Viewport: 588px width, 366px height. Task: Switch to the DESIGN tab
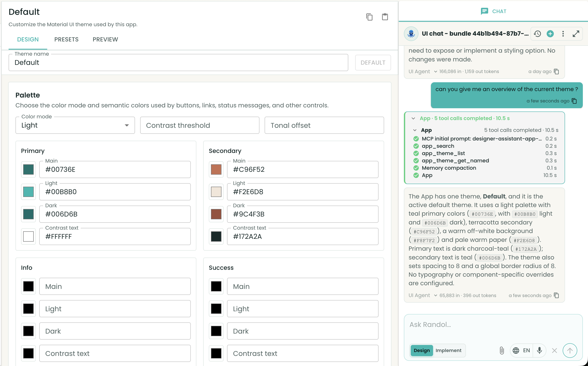click(x=28, y=40)
